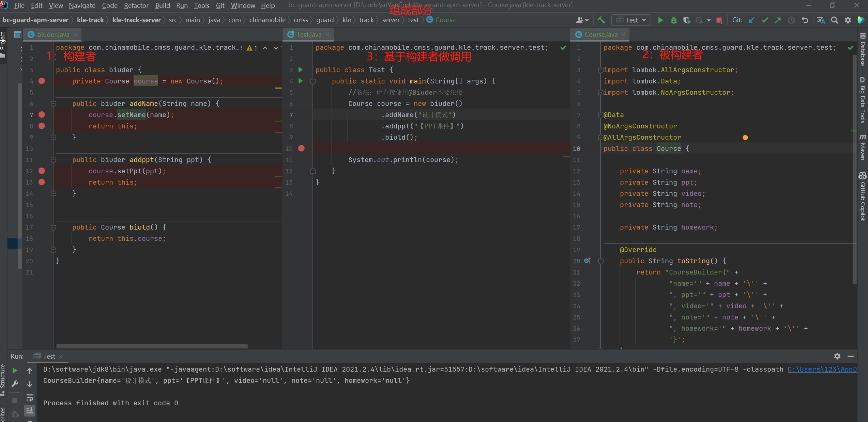Collapse the addName method fold marker
Viewport: 868px width, 422px height.
tap(53, 104)
